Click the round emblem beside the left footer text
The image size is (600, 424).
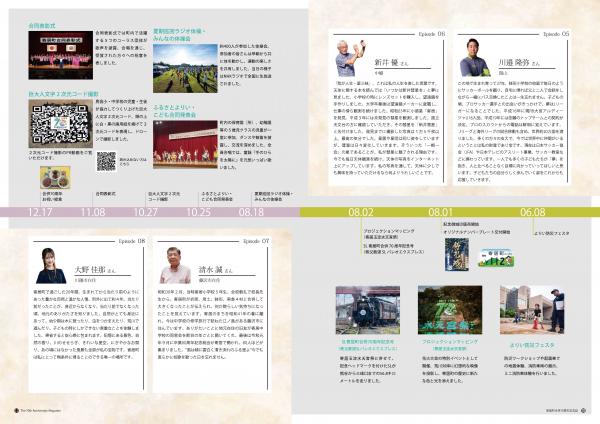(x=16, y=411)
